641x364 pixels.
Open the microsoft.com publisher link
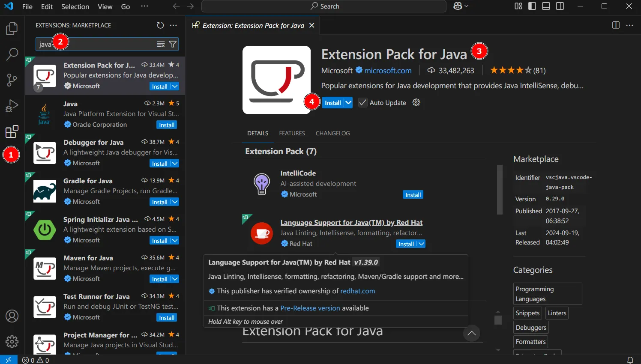(388, 71)
